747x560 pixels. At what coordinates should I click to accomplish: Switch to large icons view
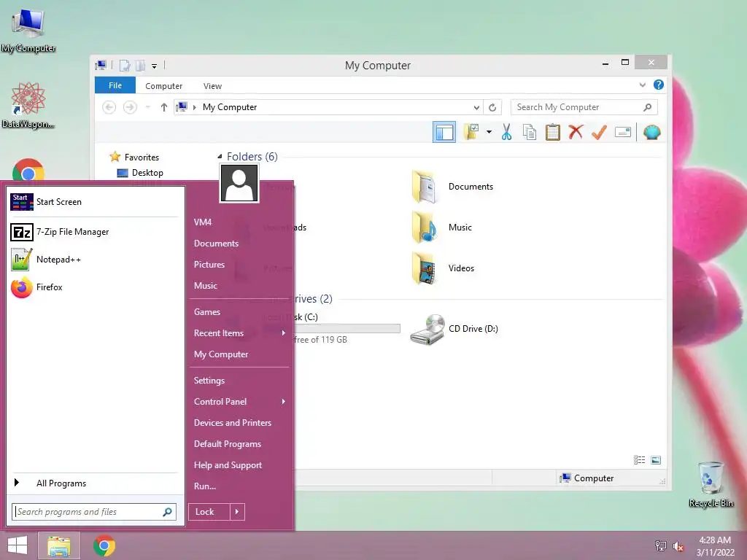click(656, 459)
